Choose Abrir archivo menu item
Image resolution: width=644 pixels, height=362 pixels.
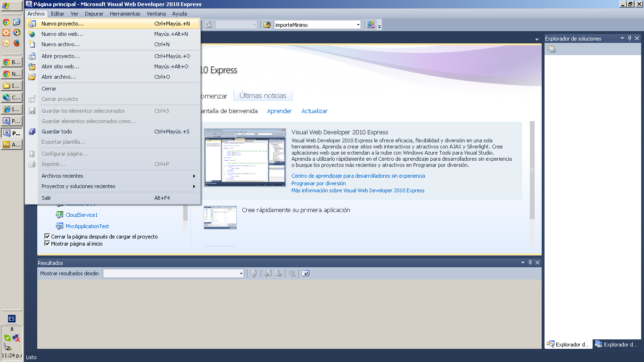pos(113,77)
